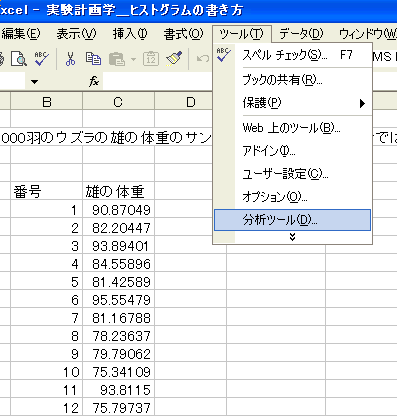
Task: Open the Name Box dropdown arrow
Action: click(x=35, y=81)
